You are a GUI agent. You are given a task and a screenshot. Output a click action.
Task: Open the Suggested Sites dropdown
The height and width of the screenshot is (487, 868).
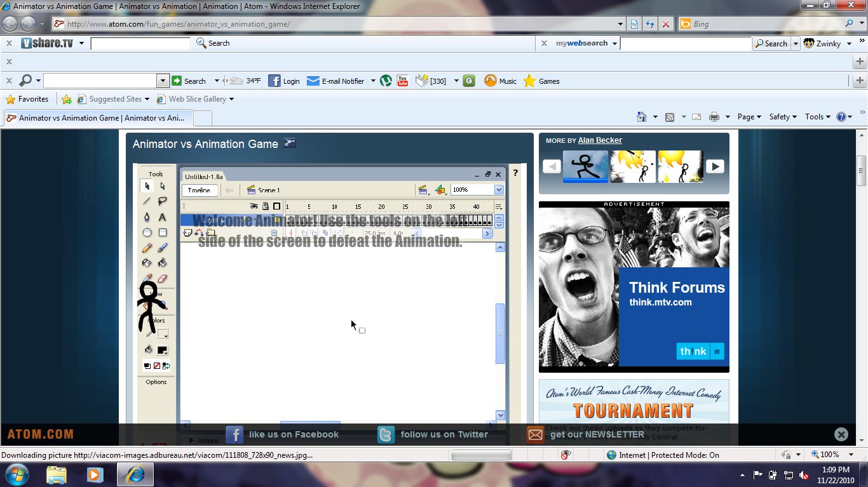coord(147,99)
